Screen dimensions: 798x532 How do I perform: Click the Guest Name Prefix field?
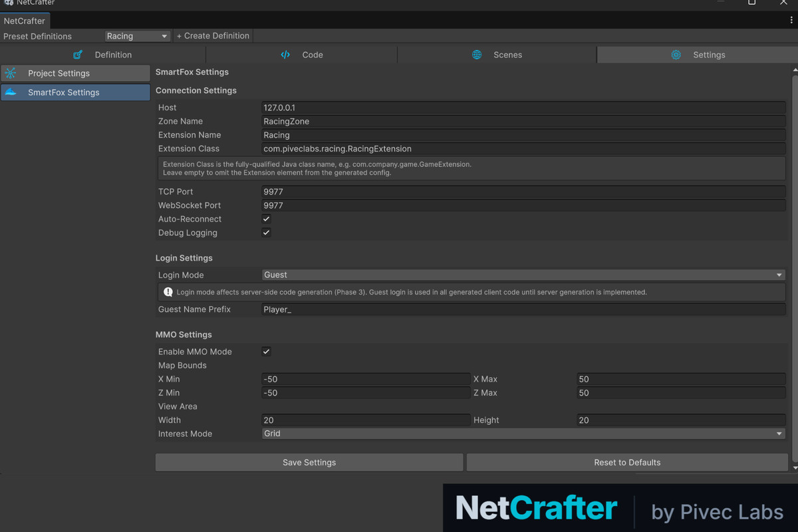pyautogui.click(x=524, y=309)
